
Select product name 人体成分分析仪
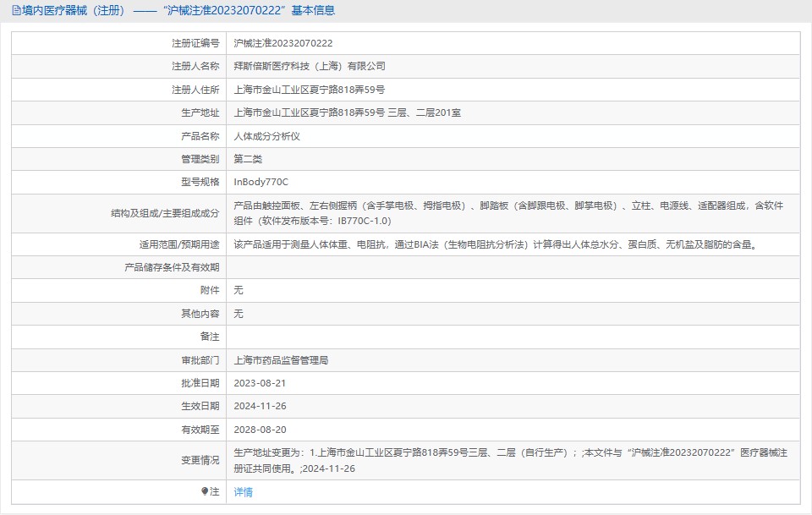(x=266, y=136)
